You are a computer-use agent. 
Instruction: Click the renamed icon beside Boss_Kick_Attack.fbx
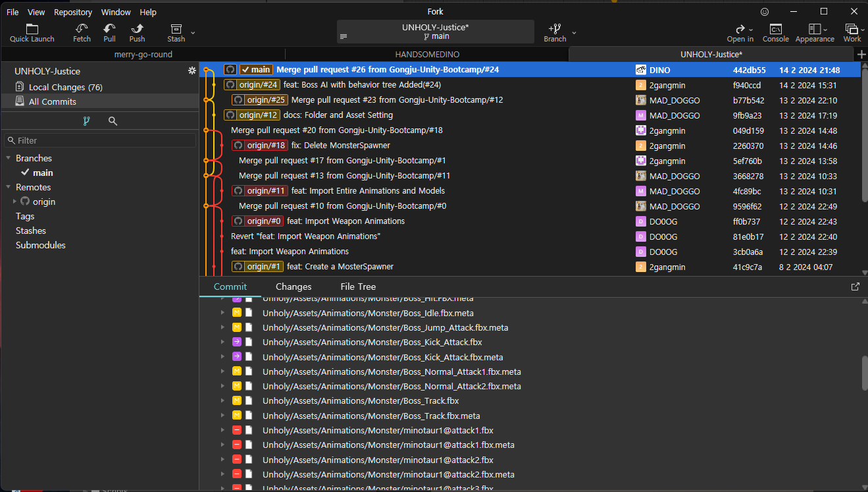pyautogui.click(x=237, y=342)
